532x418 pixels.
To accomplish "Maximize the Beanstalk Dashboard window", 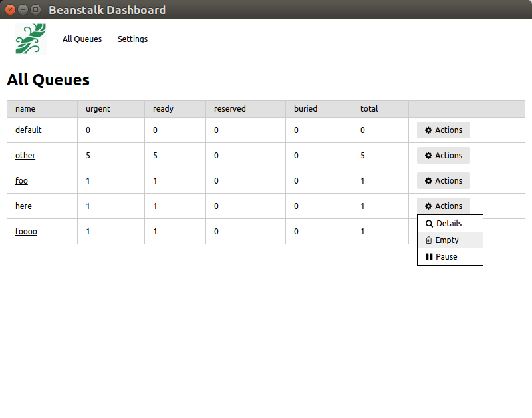I will tap(35, 9).
